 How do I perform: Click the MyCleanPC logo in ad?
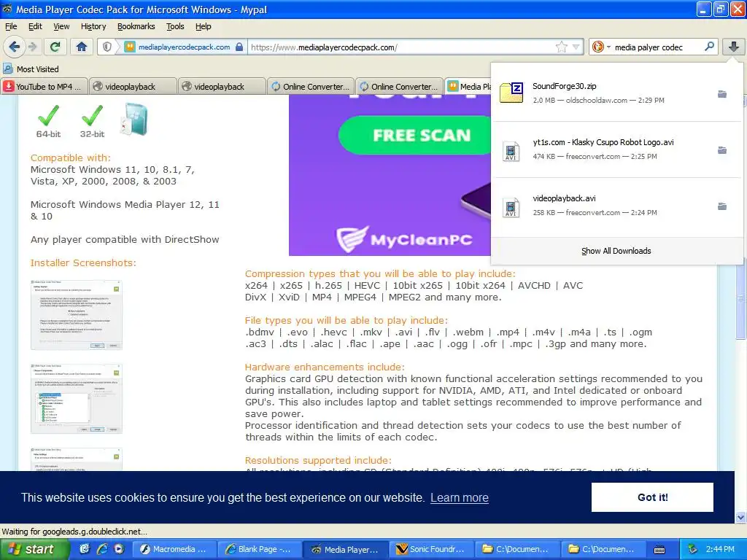405,238
